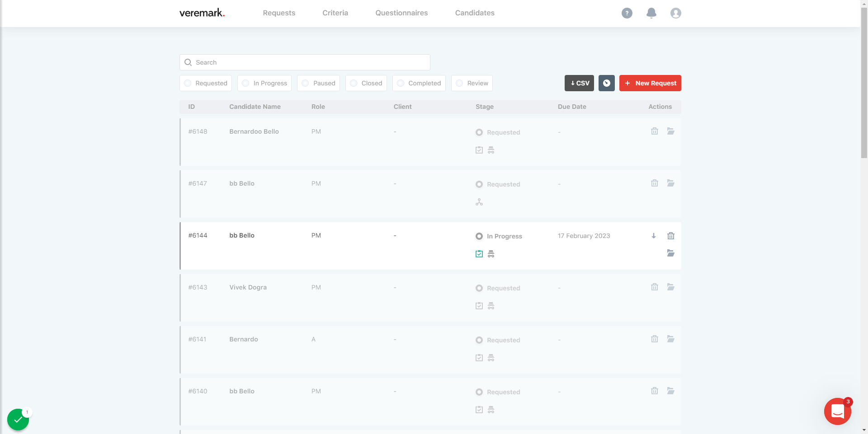Click the veremark logo
868x434 pixels.
[202, 13]
